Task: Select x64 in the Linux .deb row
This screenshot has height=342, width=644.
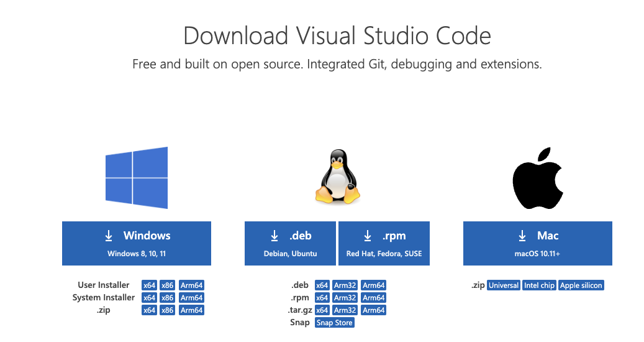Action: (x=322, y=285)
